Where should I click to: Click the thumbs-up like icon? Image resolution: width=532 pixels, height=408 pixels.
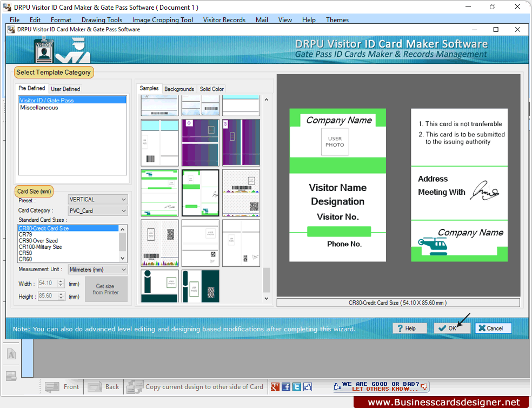pyautogui.click(x=308, y=386)
